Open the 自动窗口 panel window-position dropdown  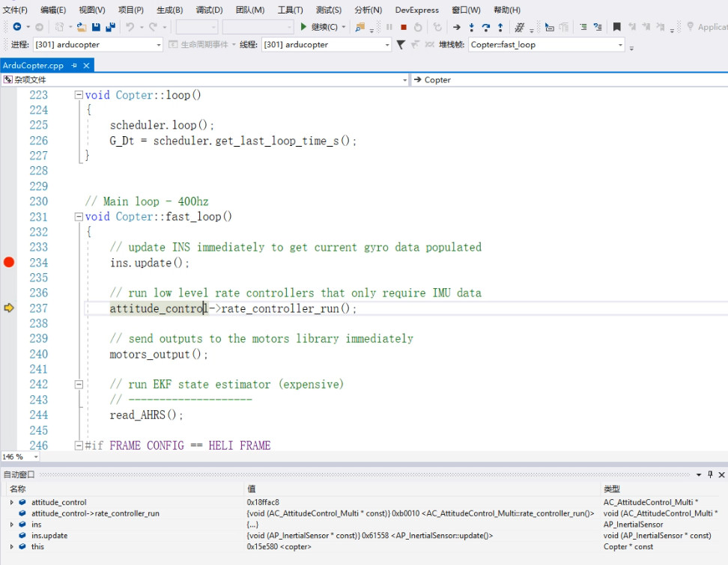(699, 474)
